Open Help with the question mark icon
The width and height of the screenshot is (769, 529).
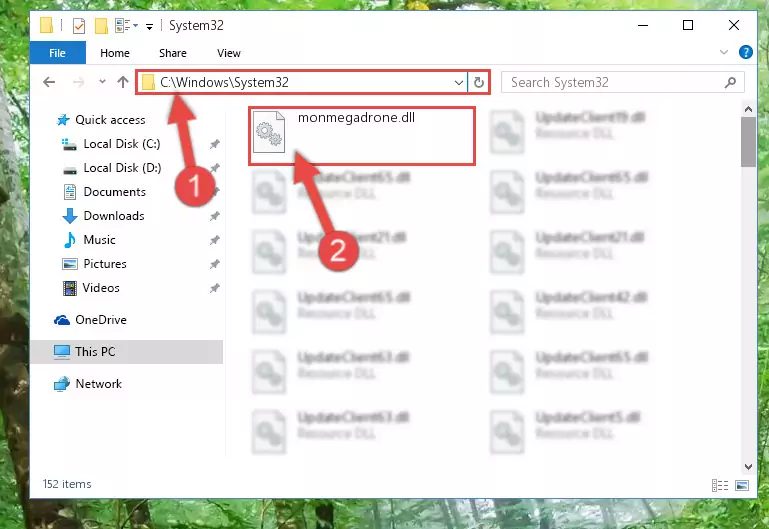coord(745,52)
